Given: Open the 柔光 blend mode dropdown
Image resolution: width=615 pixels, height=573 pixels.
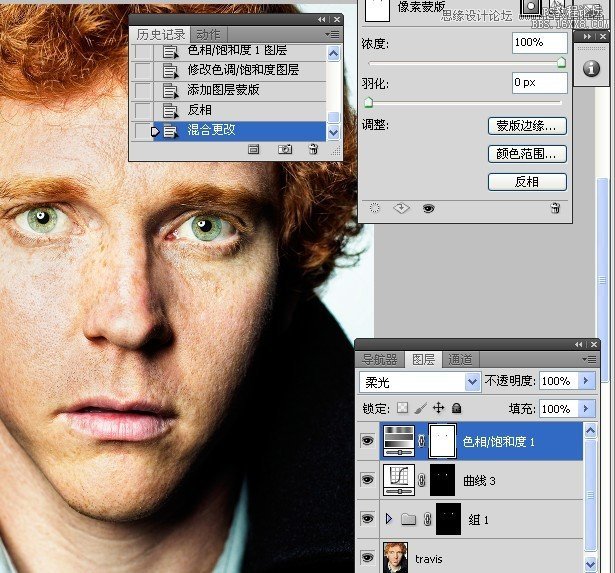Looking at the screenshot, I should pos(473,381).
